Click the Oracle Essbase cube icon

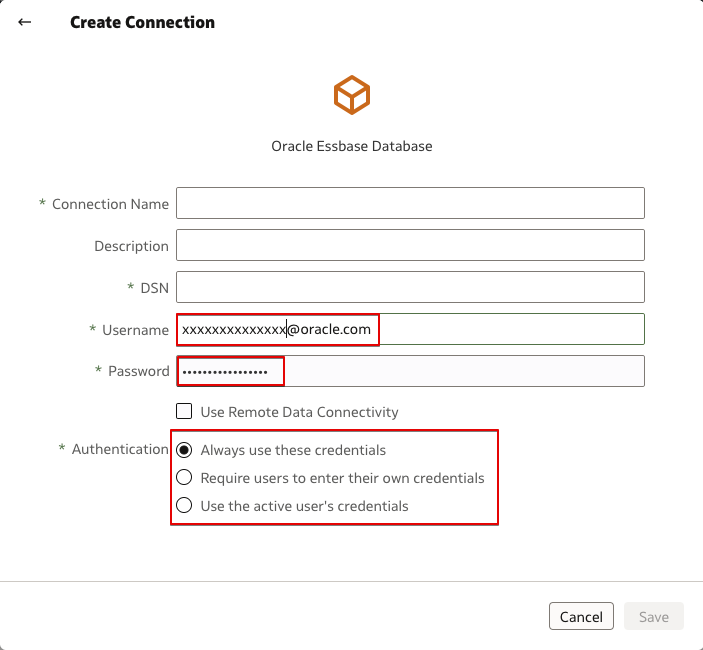click(x=352, y=95)
